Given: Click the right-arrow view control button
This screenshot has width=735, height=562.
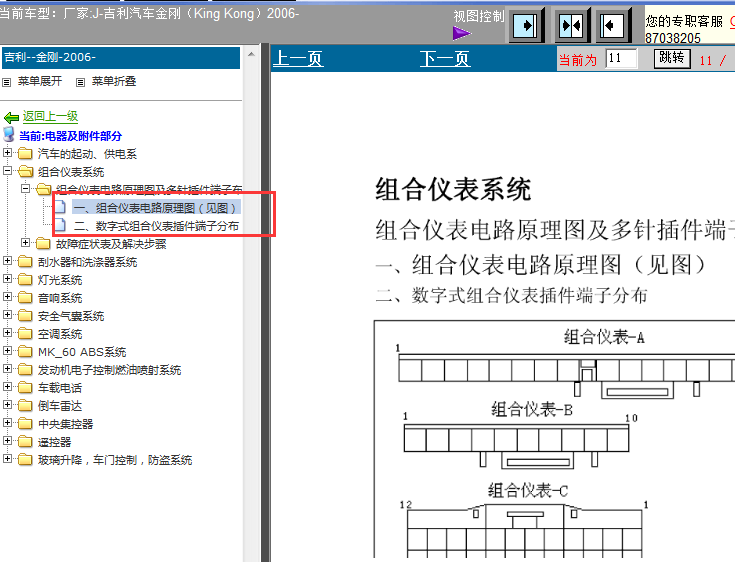Looking at the screenshot, I should tap(526, 25).
